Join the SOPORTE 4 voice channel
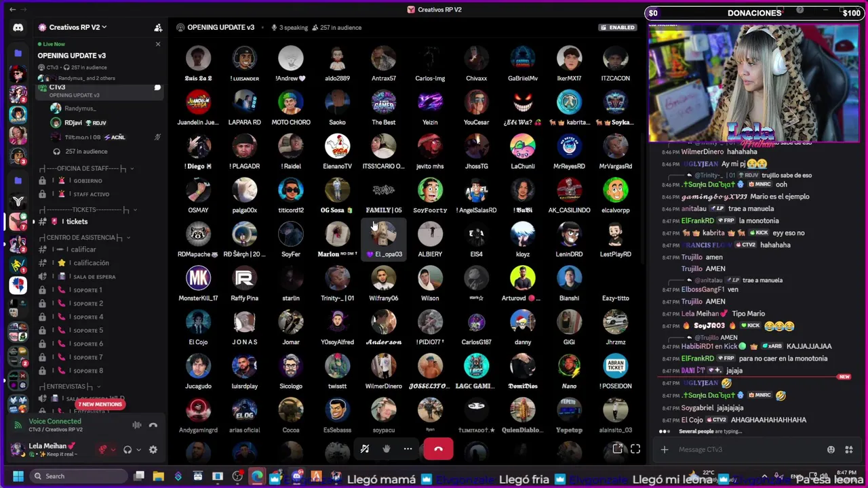Viewport: 868px width, 488px height. click(x=100, y=317)
